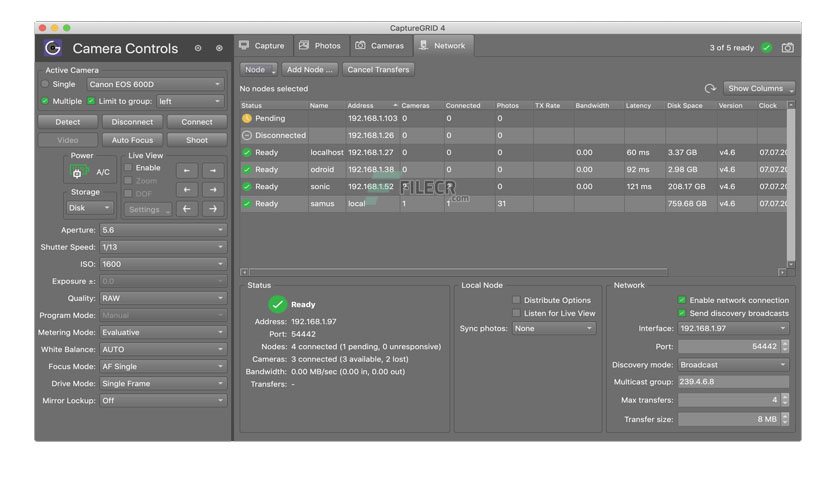
Task: Enable Live View checkbox
Action: pyautogui.click(x=128, y=167)
